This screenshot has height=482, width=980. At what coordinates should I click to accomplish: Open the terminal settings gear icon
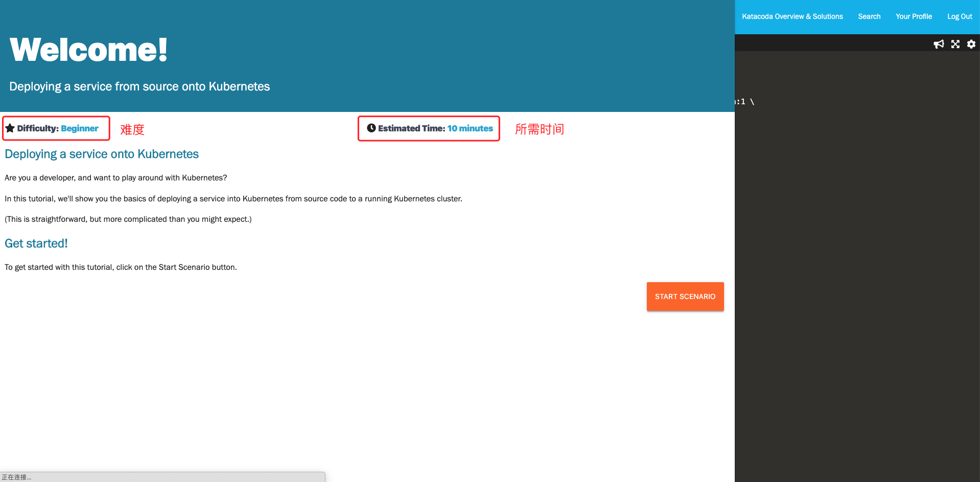(x=971, y=44)
